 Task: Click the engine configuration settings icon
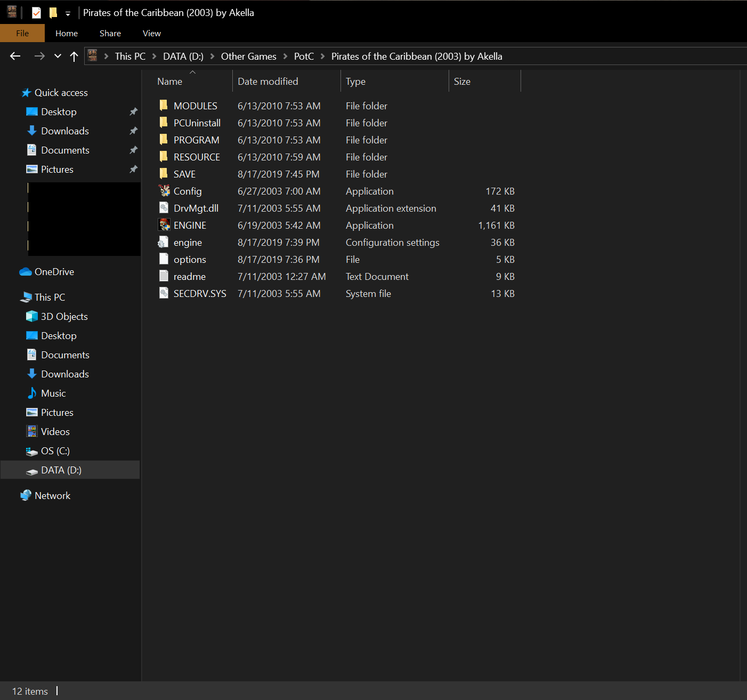tap(164, 242)
